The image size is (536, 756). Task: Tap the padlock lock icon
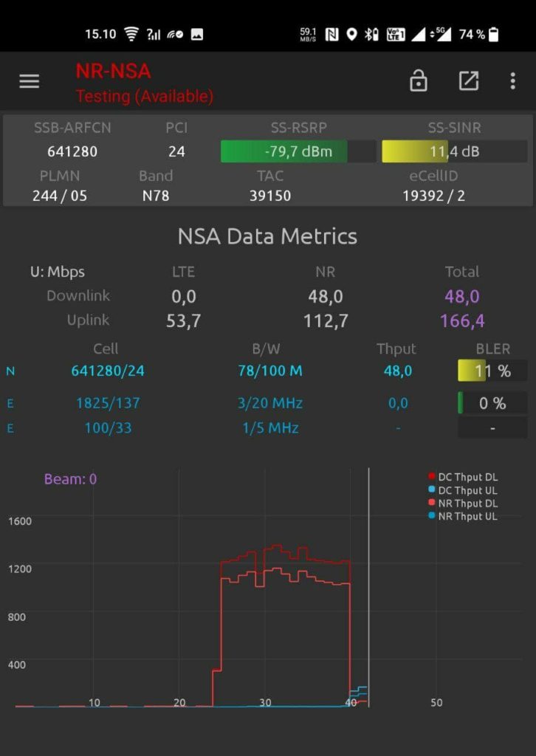pyautogui.click(x=419, y=81)
